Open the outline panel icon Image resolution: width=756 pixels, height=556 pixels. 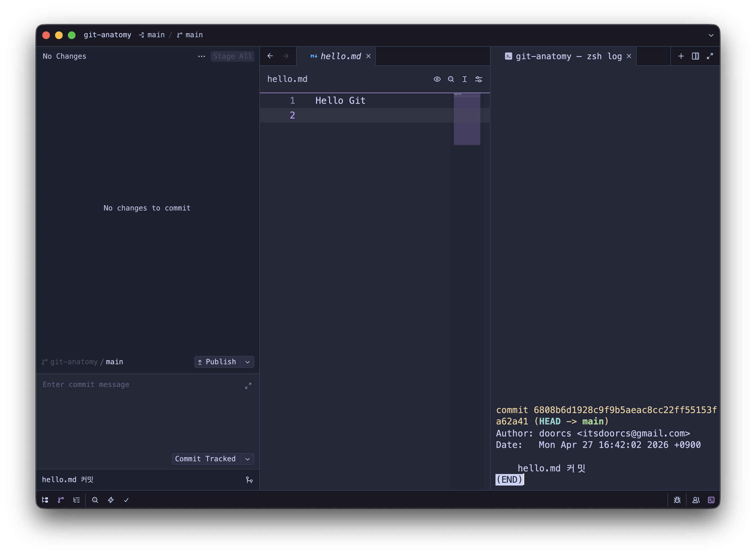pos(77,500)
